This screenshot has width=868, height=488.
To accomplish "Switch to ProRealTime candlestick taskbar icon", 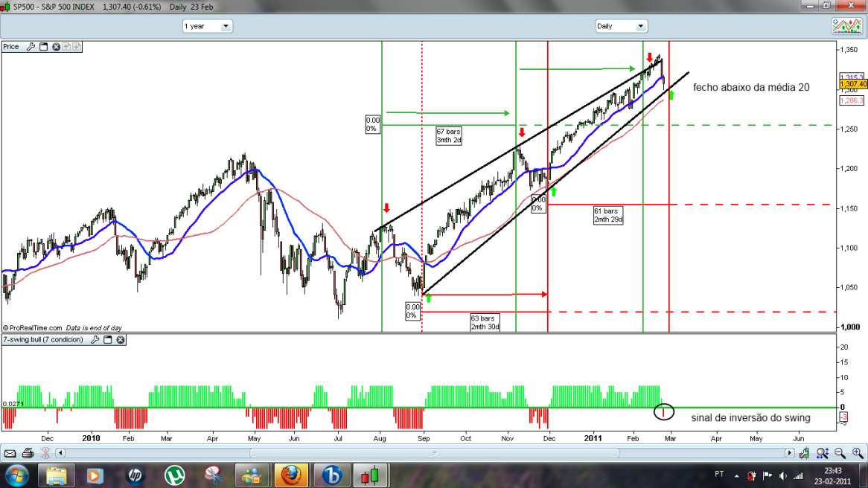I will (x=370, y=476).
